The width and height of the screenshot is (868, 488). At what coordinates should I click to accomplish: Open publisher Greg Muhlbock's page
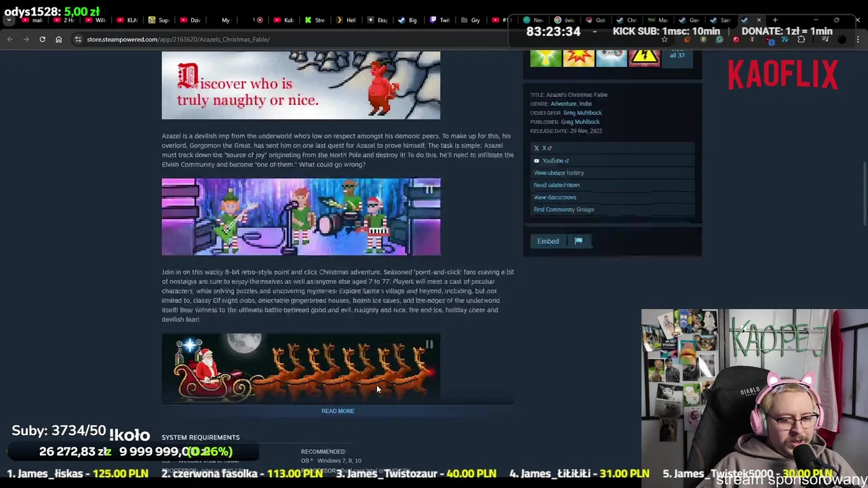[580, 122]
